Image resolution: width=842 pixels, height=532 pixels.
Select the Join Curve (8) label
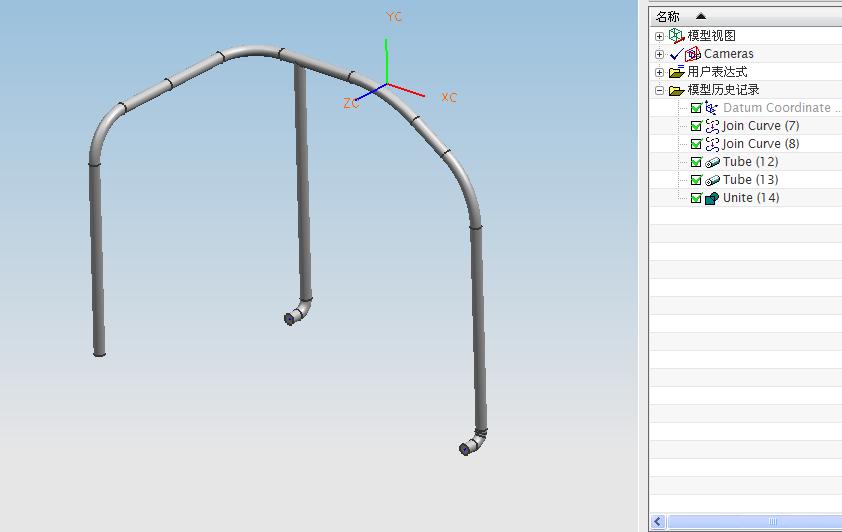760,144
